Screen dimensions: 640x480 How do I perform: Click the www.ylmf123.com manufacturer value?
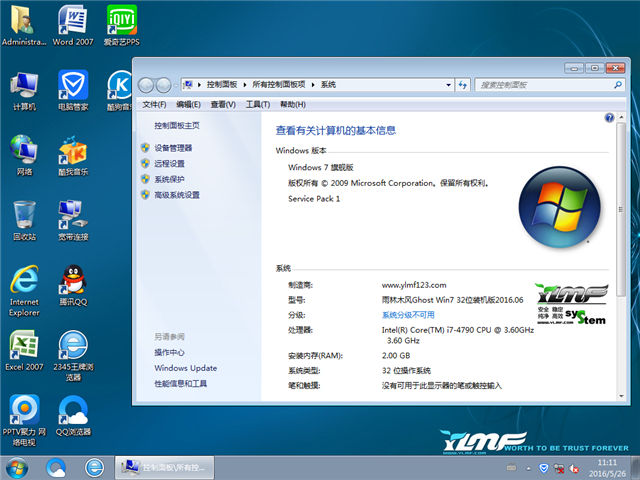(414, 285)
